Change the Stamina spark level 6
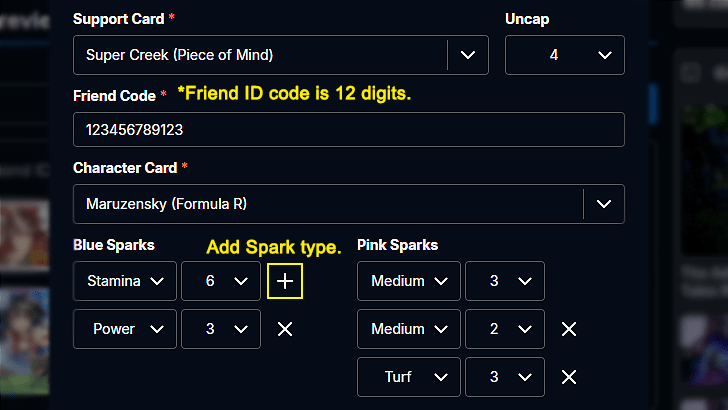The image size is (728, 410). [221, 281]
